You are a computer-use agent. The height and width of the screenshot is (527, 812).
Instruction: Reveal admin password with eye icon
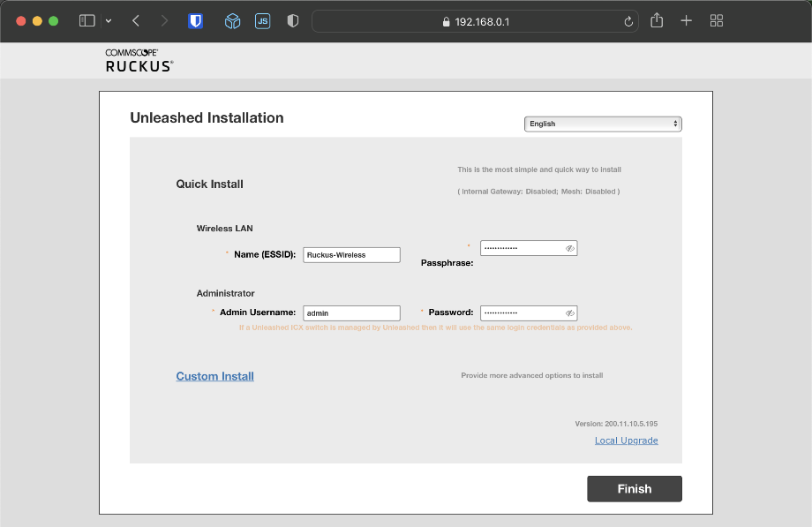tap(569, 313)
